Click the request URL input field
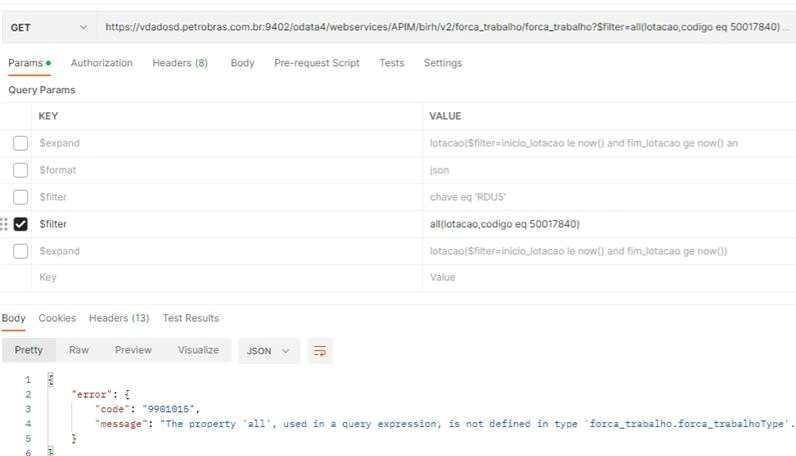Image resolution: width=796 pixels, height=456 pixels. (440, 28)
